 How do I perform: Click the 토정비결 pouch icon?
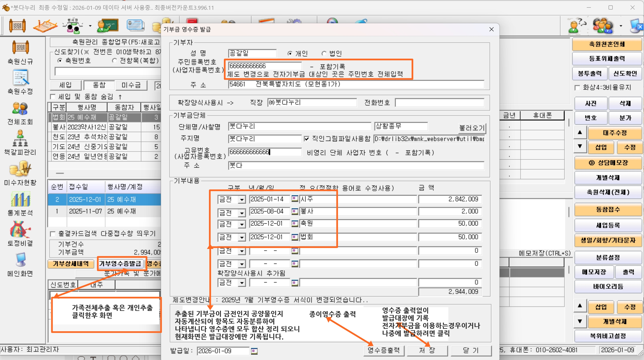coord(20,230)
